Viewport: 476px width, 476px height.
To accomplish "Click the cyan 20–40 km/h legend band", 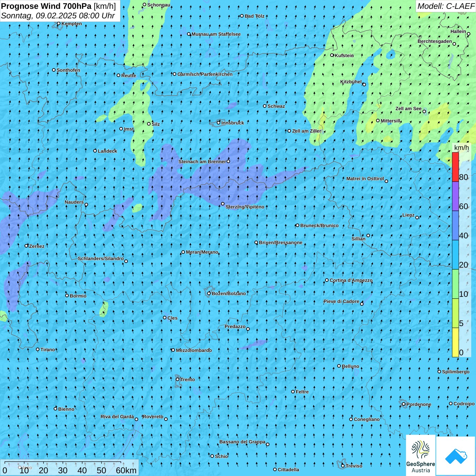I will (x=455, y=255).
